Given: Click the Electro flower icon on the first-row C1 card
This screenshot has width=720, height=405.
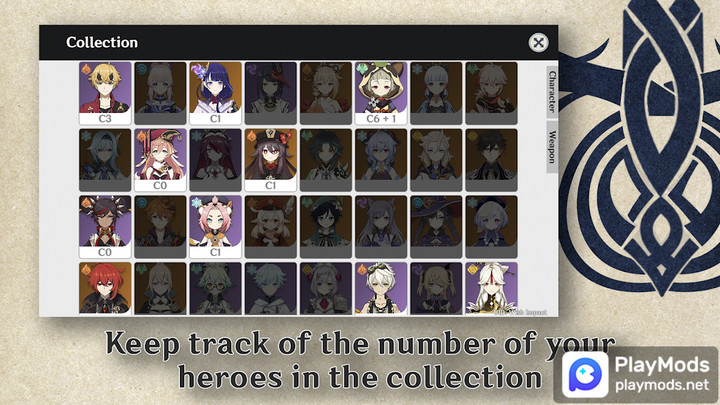Looking at the screenshot, I should pyautogui.click(x=197, y=69).
